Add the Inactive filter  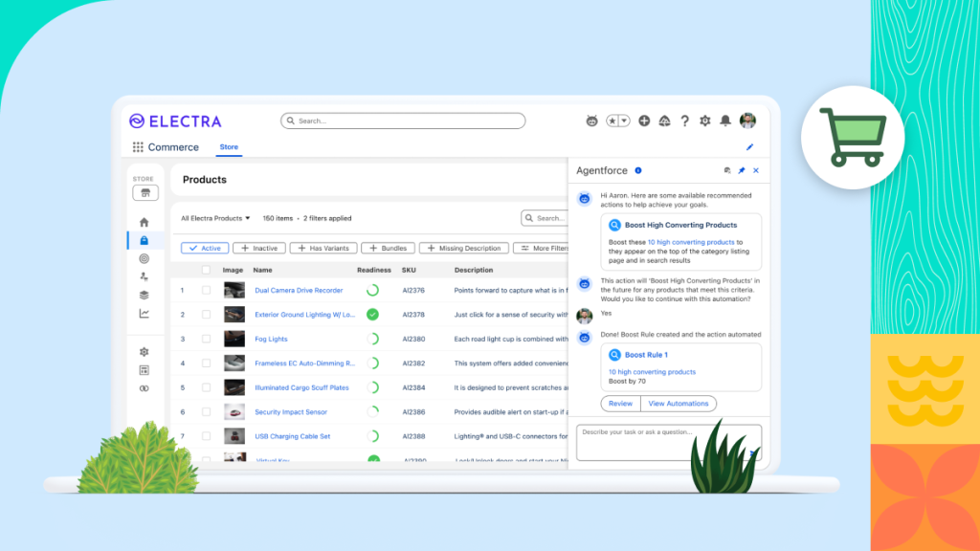click(x=258, y=248)
